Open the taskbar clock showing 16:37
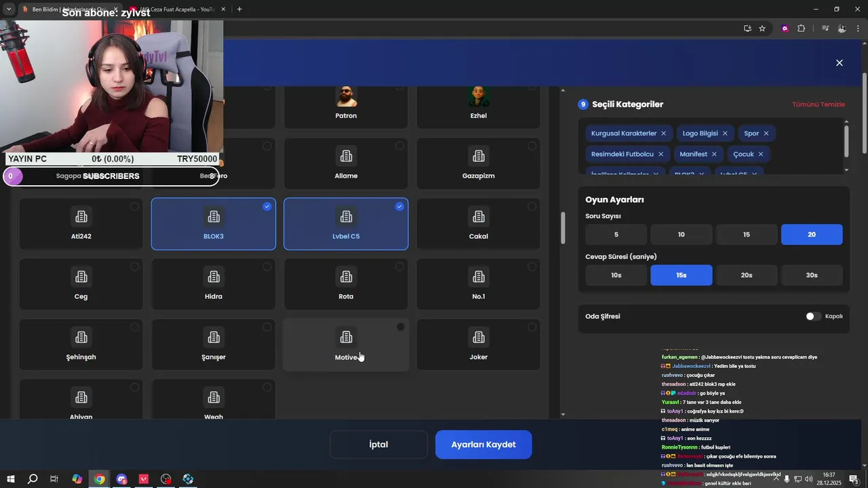This screenshot has width=868, height=488. [829, 479]
